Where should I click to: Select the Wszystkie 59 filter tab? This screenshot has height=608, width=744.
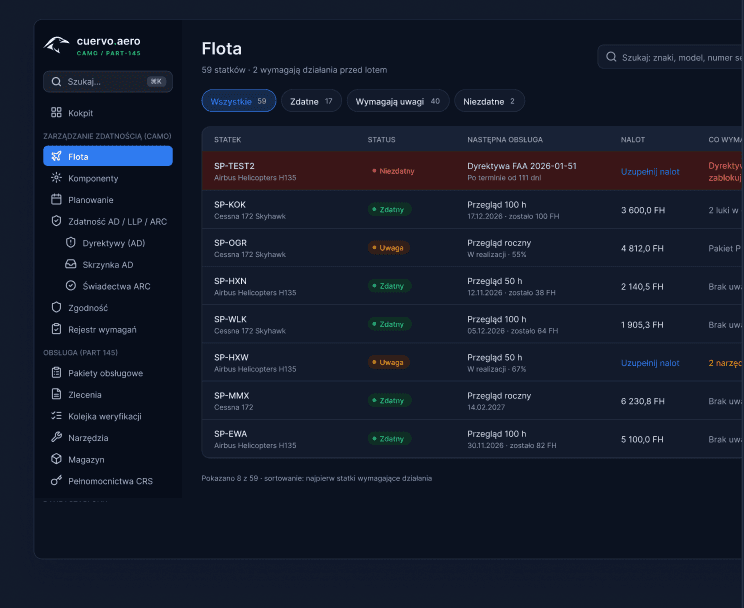tap(239, 101)
